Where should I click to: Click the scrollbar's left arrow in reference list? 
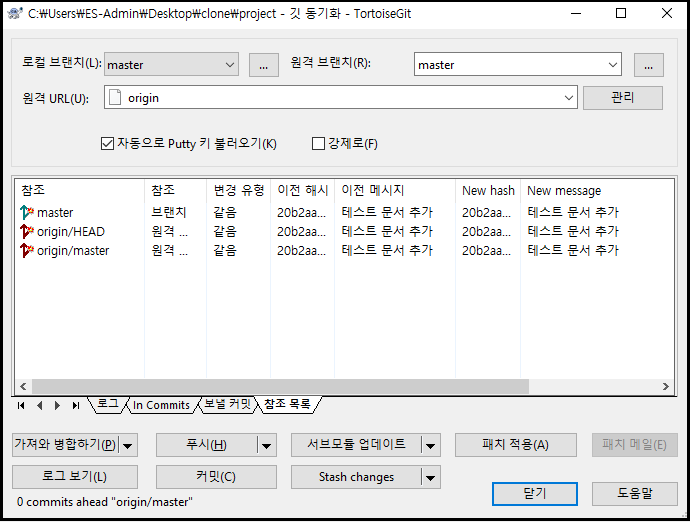click(x=23, y=386)
